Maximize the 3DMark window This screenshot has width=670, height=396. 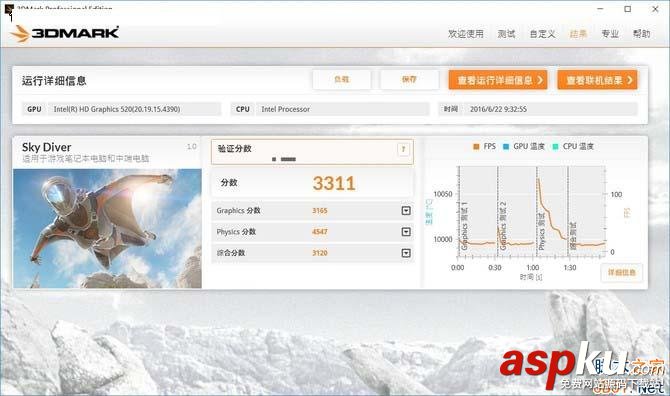tap(628, 9)
